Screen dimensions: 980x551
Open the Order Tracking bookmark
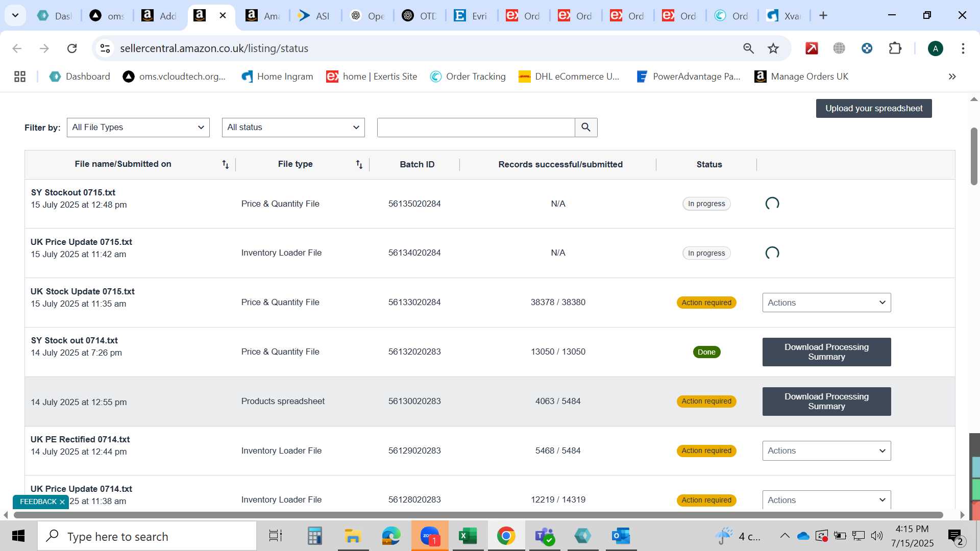(x=468, y=77)
